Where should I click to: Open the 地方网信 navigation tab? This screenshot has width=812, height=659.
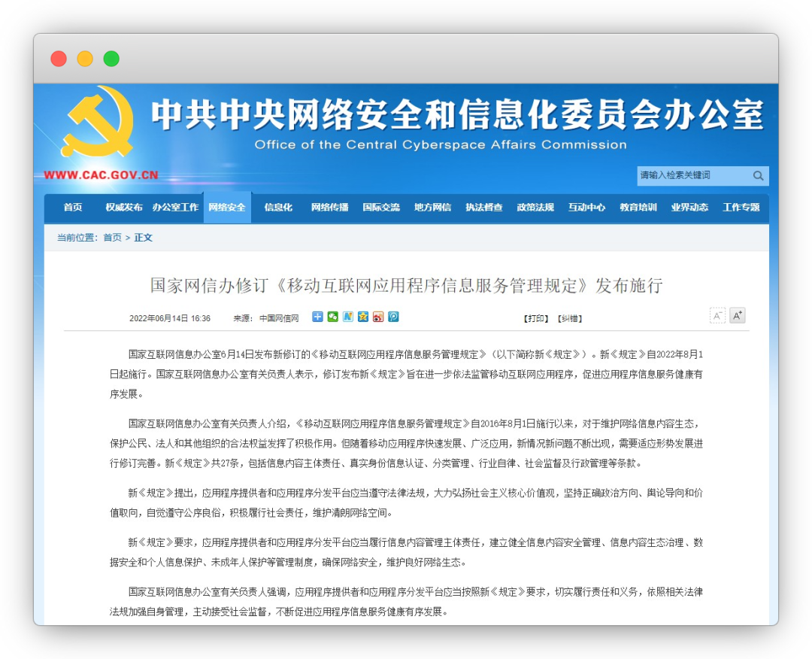(432, 207)
